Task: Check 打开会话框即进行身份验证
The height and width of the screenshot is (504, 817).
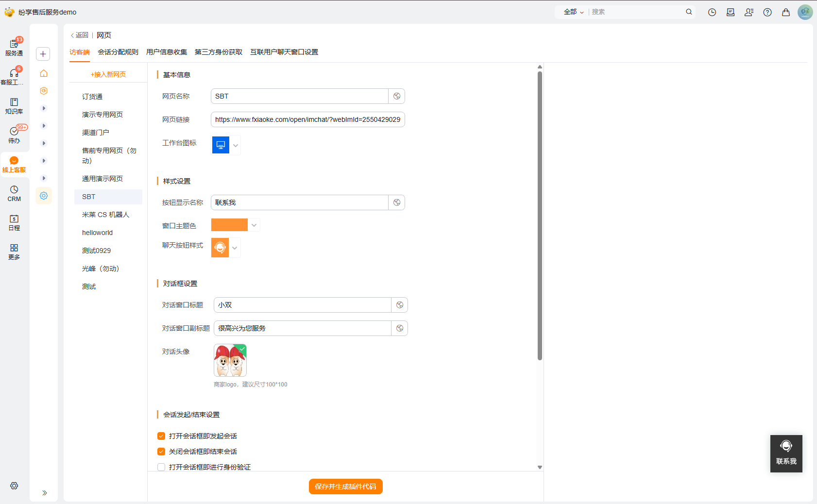Action: (x=161, y=467)
